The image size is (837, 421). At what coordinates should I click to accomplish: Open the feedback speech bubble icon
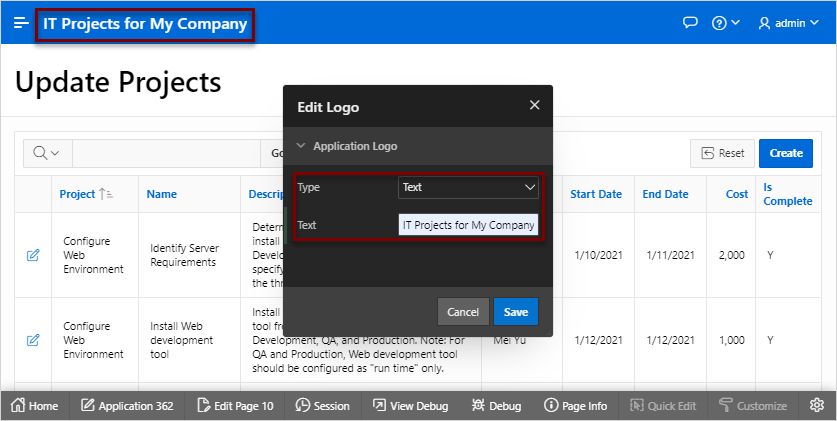pos(690,23)
